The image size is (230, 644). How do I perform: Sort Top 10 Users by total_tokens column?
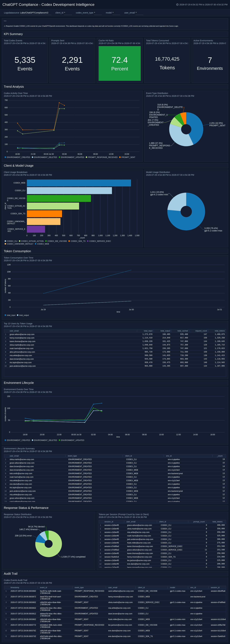[220, 331]
